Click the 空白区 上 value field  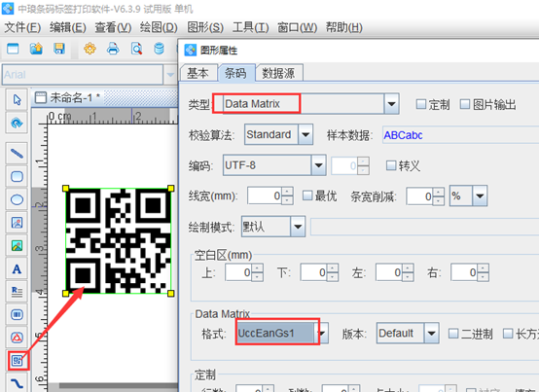tap(238, 272)
